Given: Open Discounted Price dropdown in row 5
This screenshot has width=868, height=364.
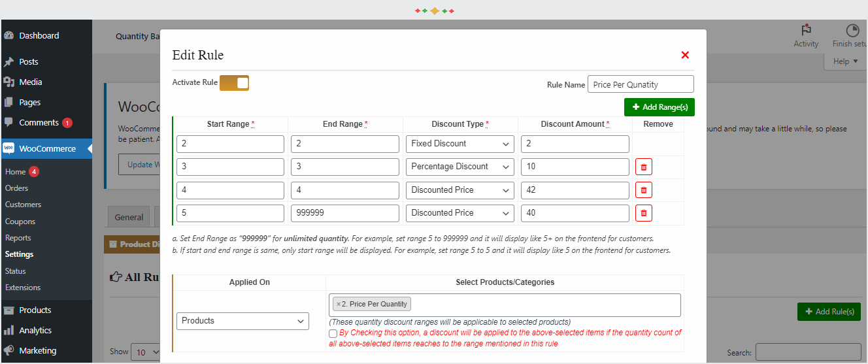Looking at the screenshot, I should click(x=460, y=213).
